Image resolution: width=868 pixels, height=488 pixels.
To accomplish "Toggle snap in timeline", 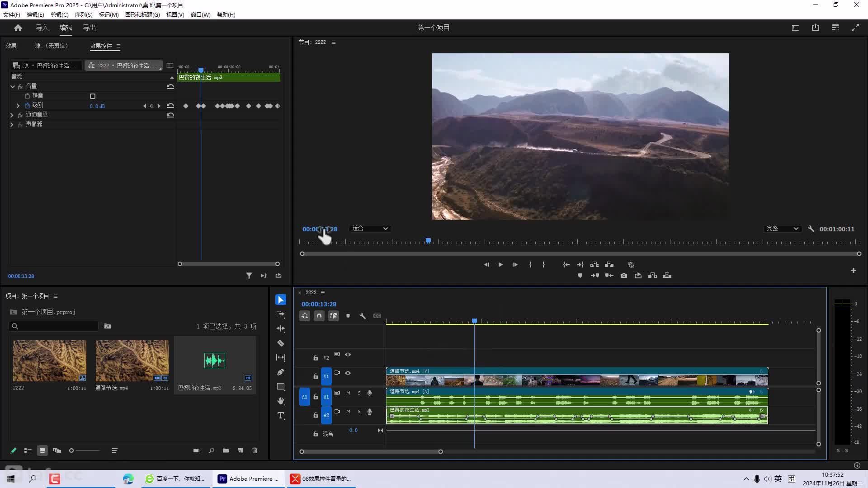I will point(319,316).
